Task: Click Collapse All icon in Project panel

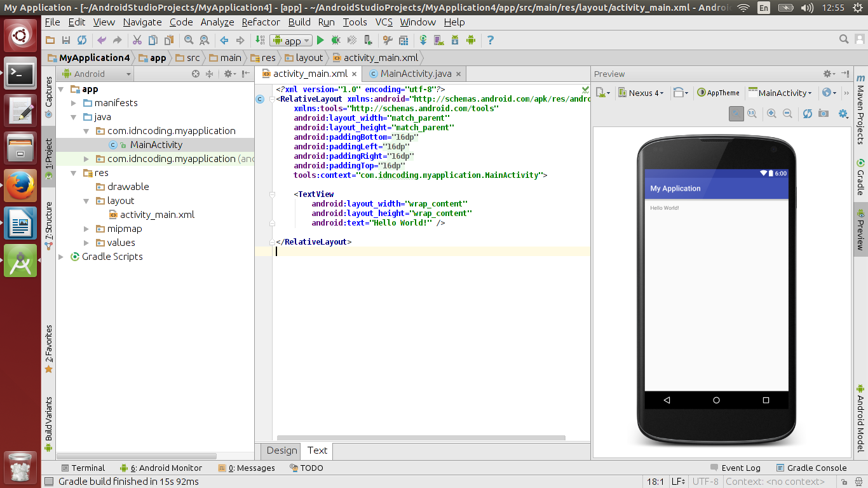Action: [x=210, y=74]
